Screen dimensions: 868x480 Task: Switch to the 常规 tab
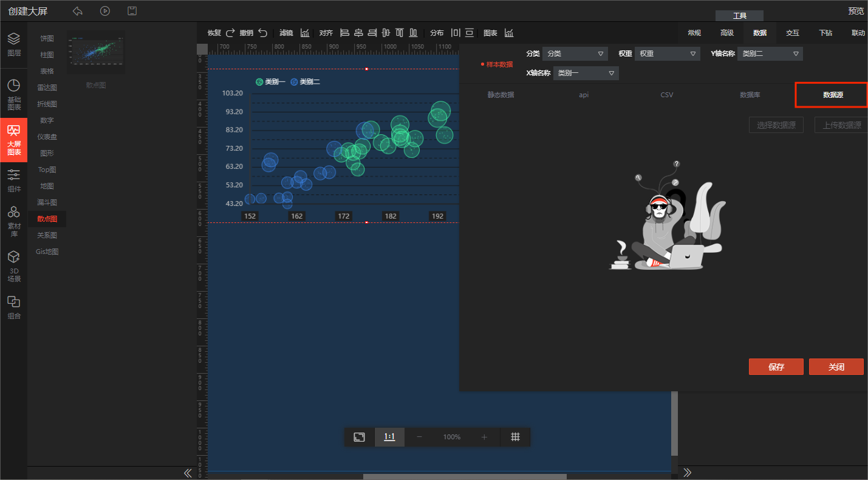694,33
